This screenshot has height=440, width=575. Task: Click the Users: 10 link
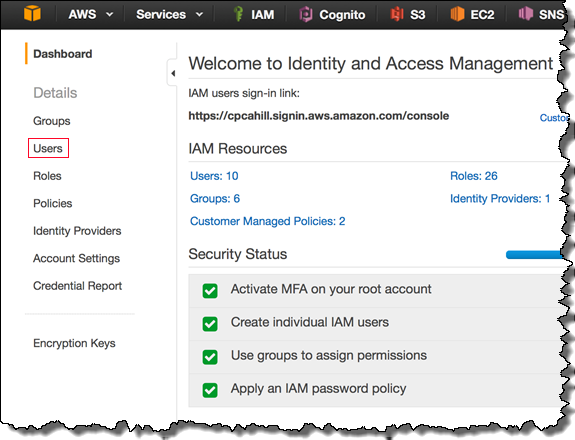(214, 176)
